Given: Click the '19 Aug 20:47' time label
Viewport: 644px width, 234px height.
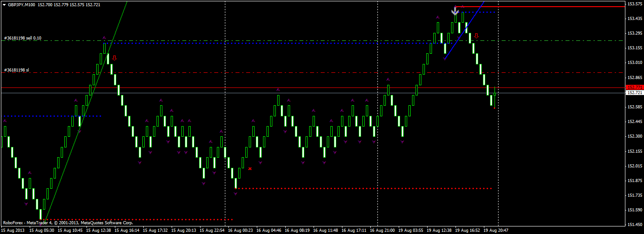Looking at the screenshot, I should tap(496, 230).
